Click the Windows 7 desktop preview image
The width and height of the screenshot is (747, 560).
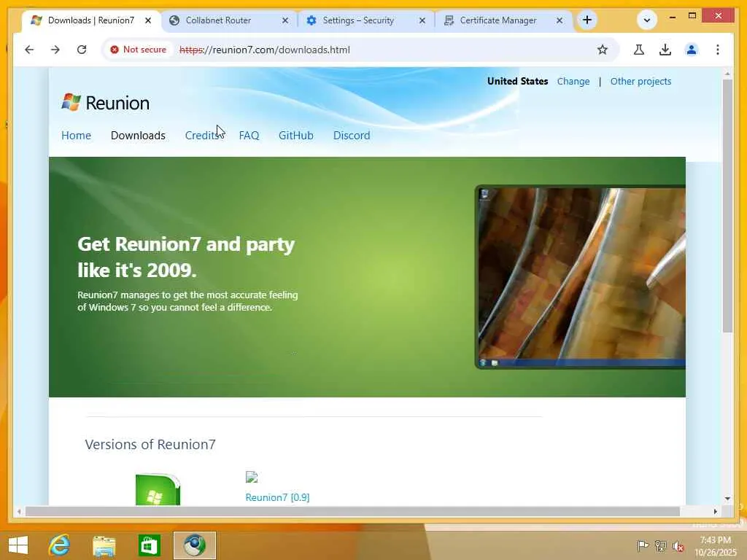click(581, 276)
